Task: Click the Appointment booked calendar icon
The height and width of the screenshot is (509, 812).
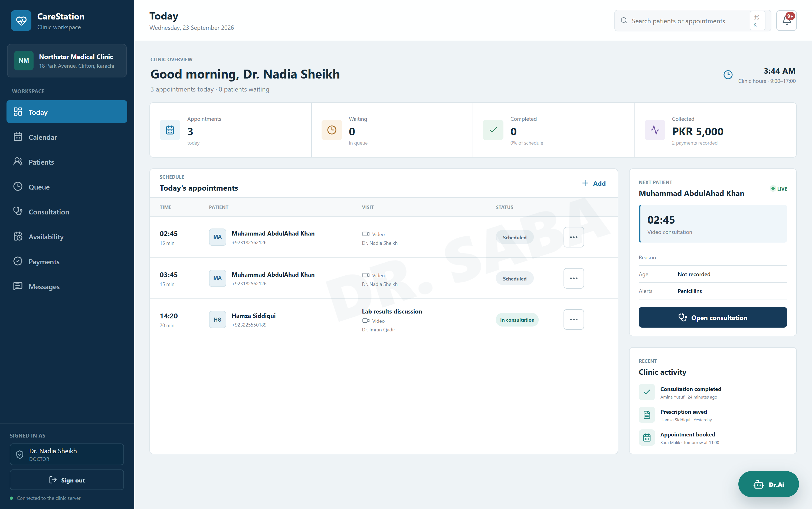Action: 647,438
